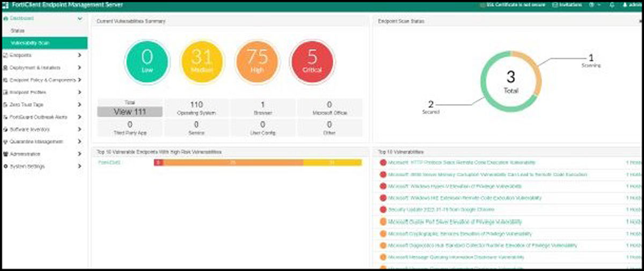Image resolution: width=644 pixels, height=271 pixels.
Task: Expand Endpoint Policy & Components arrow
Action: tap(79, 80)
